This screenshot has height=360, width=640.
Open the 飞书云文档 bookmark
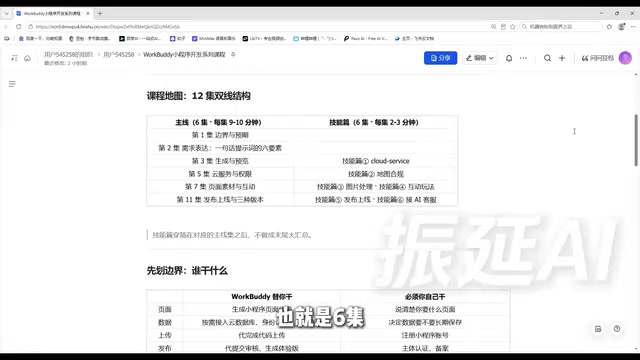click(x=414, y=38)
